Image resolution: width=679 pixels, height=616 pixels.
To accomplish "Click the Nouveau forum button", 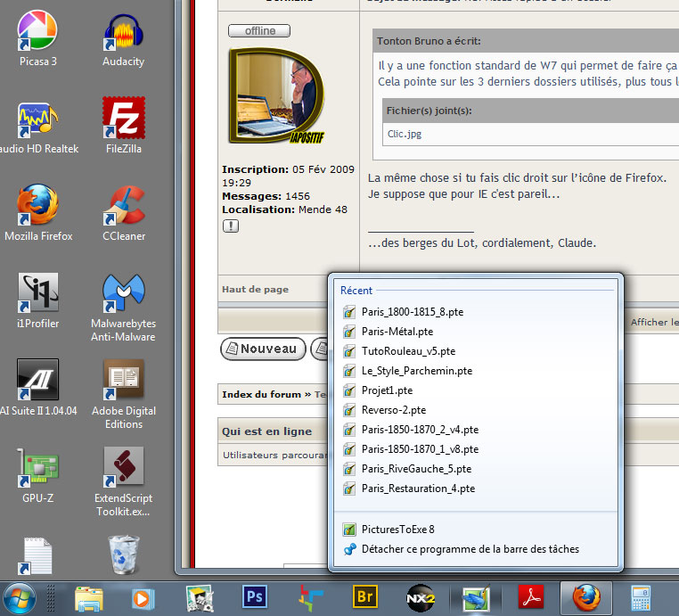I will click(x=262, y=349).
